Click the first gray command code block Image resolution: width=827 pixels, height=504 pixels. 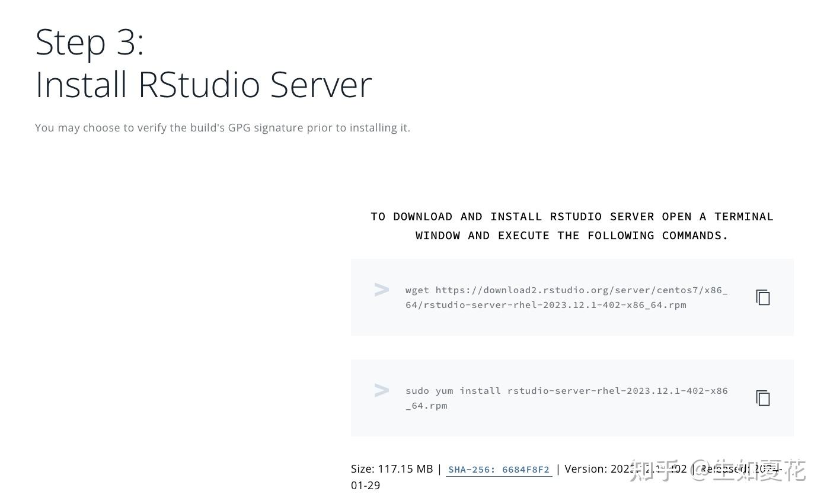click(x=572, y=297)
